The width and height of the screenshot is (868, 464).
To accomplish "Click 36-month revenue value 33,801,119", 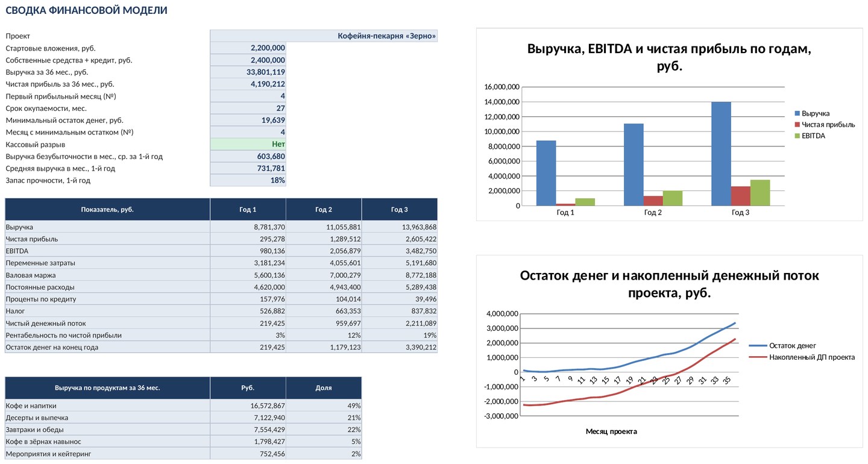I will tap(248, 72).
